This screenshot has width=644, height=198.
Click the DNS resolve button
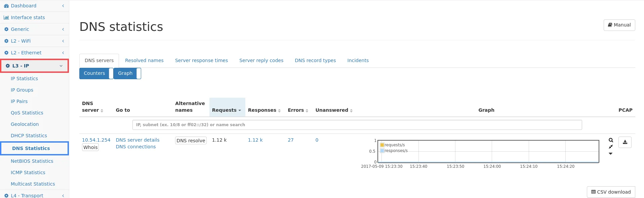click(191, 141)
